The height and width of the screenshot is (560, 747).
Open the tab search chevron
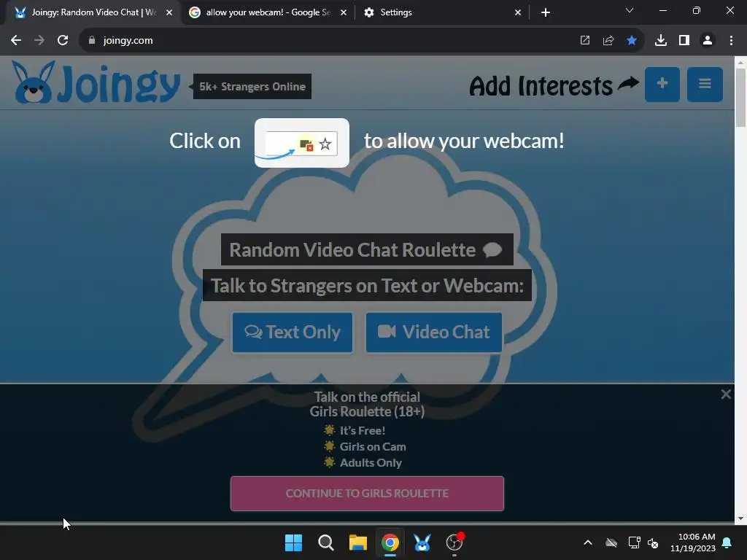(x=630, y=10)
